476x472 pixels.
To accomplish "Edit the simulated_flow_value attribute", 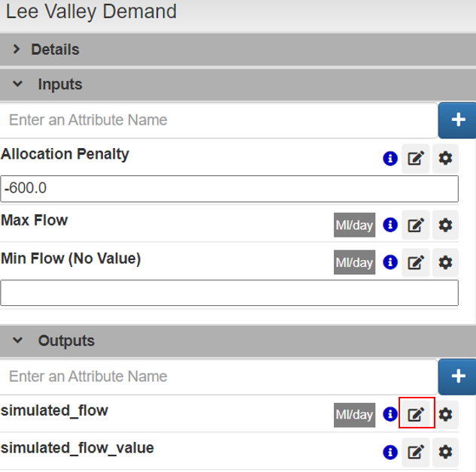I will click(x=415, y=452).
